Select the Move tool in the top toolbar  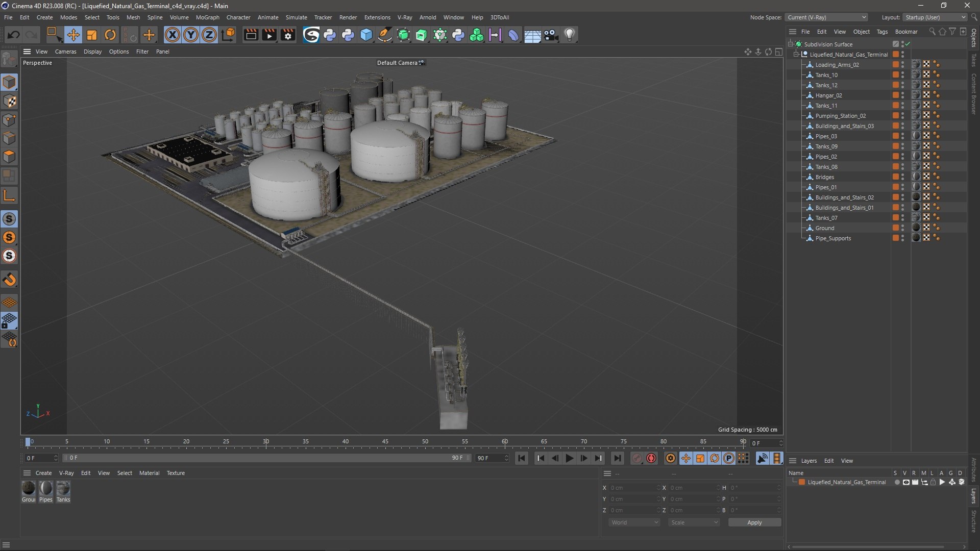(73, 35)
